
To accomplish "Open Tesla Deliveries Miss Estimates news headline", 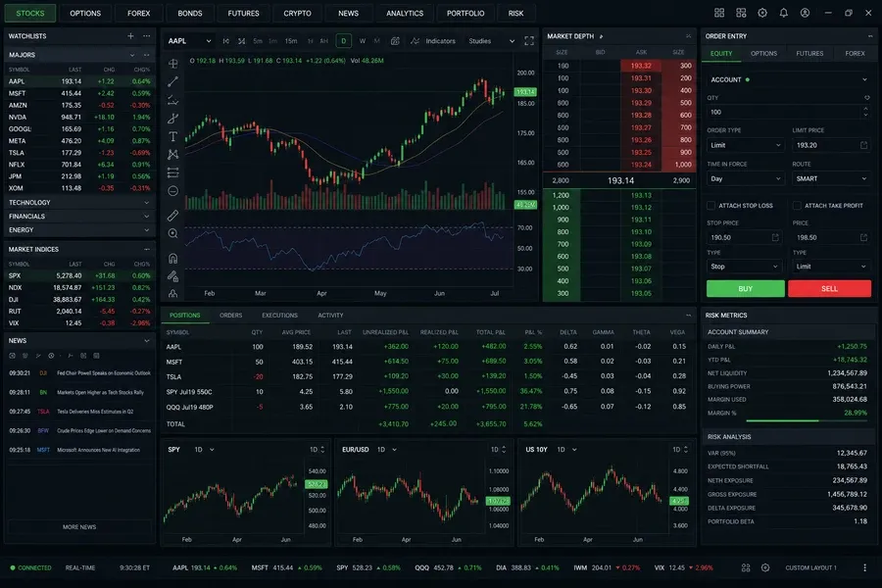I will 95,412.
